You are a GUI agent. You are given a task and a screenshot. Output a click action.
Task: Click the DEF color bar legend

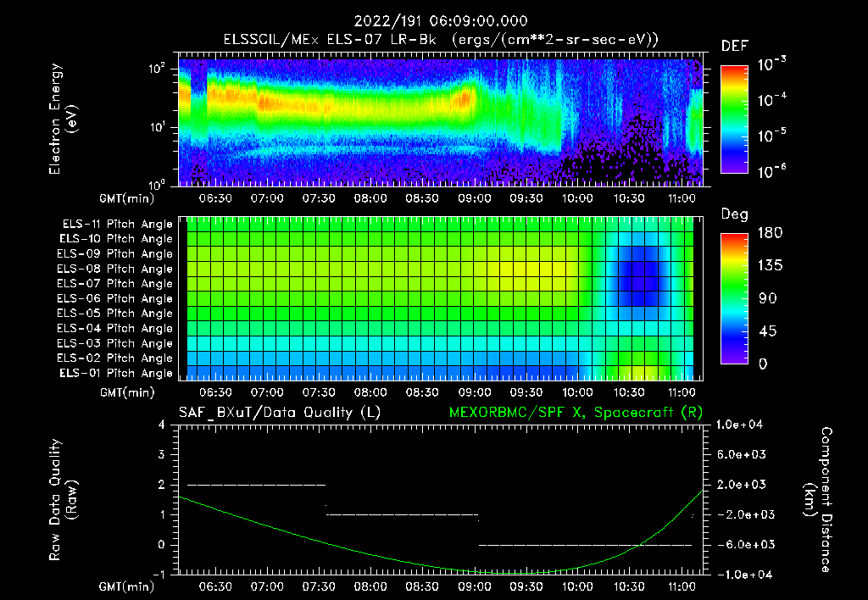[735, 119]
